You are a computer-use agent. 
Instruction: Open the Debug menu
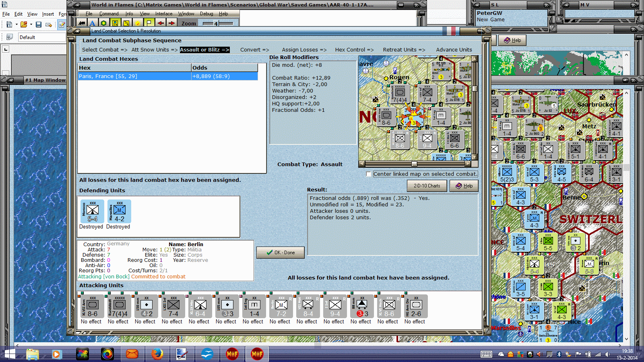coord(206,14)
